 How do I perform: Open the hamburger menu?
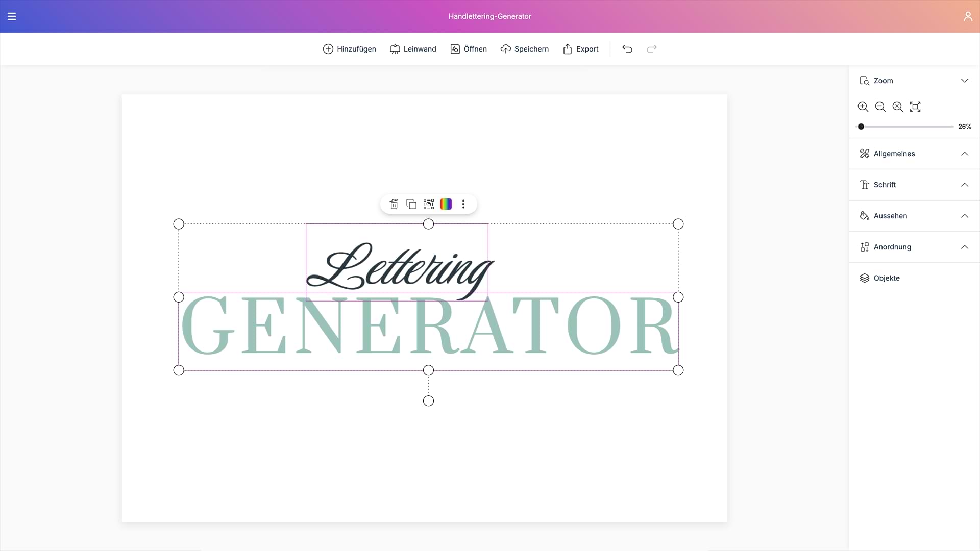coord(12,16)
